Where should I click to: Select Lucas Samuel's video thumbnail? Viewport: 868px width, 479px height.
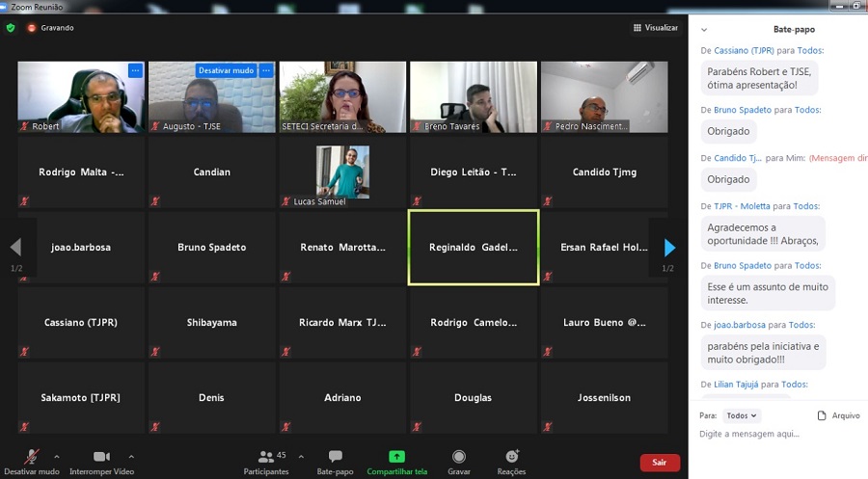click(x=342, y=173)
